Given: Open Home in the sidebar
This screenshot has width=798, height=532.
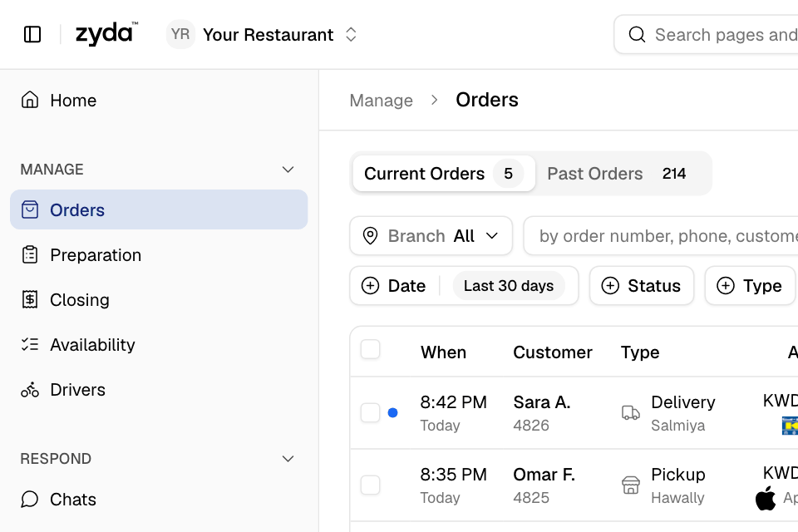Looking at the screenshot, I should [159, 100].
